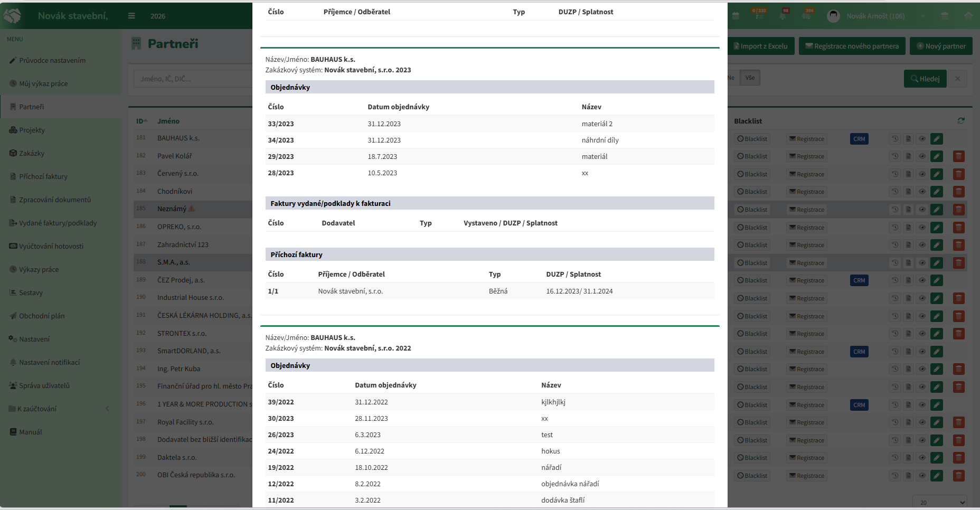Send Registrace to Chodníkovi partner
Screen dimensions: 980x510
pos(806,192)
